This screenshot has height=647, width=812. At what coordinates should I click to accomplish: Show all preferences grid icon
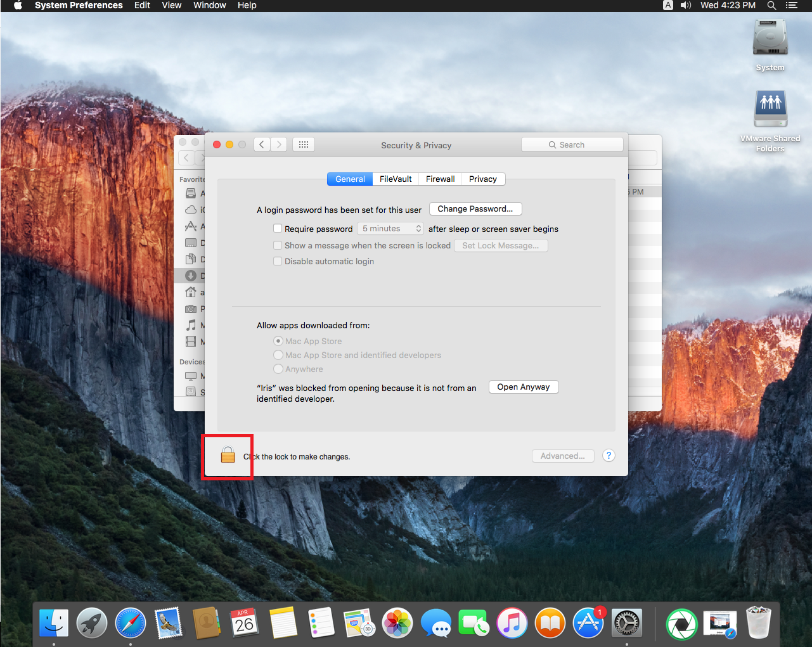304,144
